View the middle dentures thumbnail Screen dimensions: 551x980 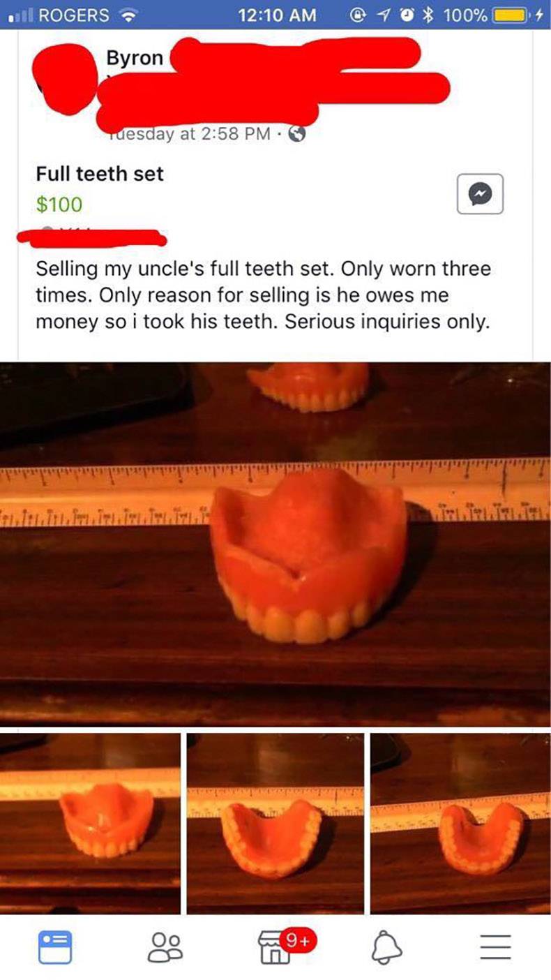pyautogui.click(x=275, y=824)
